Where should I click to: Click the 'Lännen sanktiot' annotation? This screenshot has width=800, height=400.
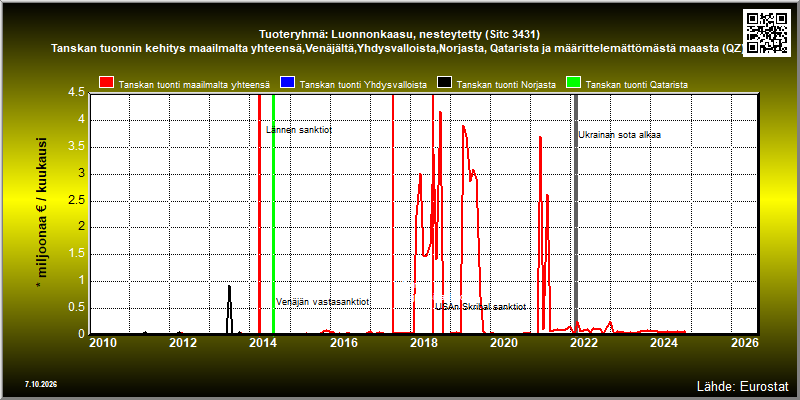(x=299, y=130)
